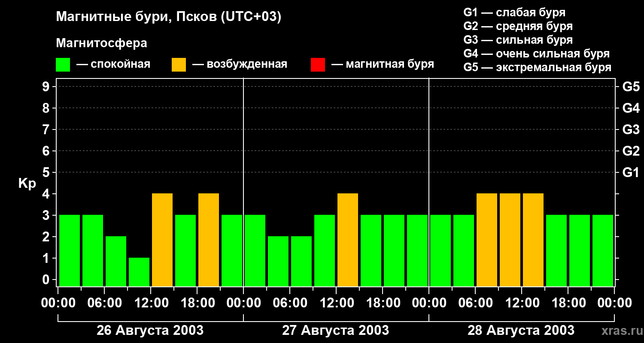Select the 03:00 Kp 2 bar on 27 August
The image size is (644, 343).
(x=278, y=261)
